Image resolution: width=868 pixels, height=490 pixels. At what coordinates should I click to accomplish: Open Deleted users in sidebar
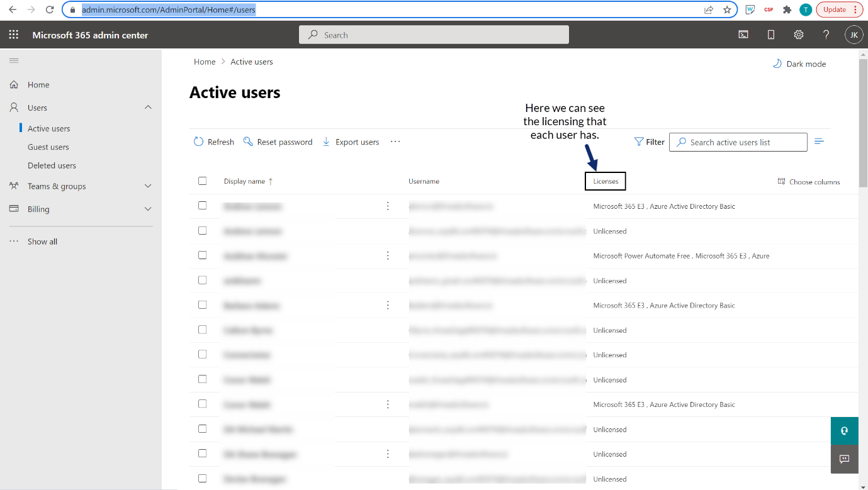pyautogui.click(x=52, y=165)
